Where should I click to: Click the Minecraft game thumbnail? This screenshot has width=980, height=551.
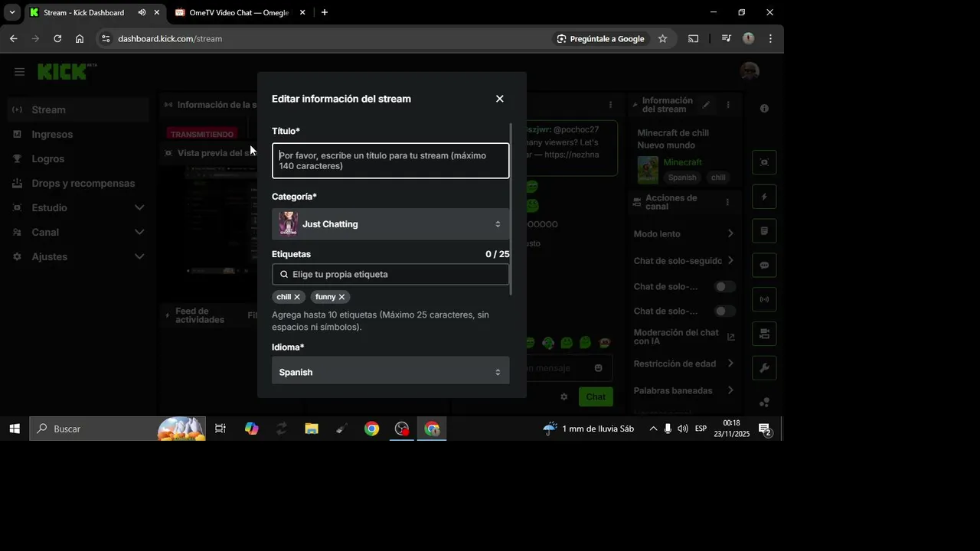648,170
